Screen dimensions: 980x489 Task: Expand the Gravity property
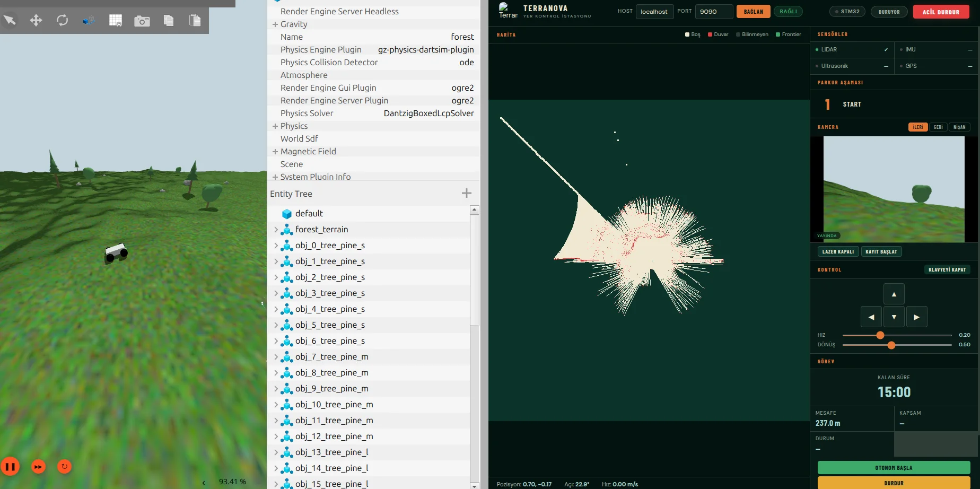pos(275,24)
